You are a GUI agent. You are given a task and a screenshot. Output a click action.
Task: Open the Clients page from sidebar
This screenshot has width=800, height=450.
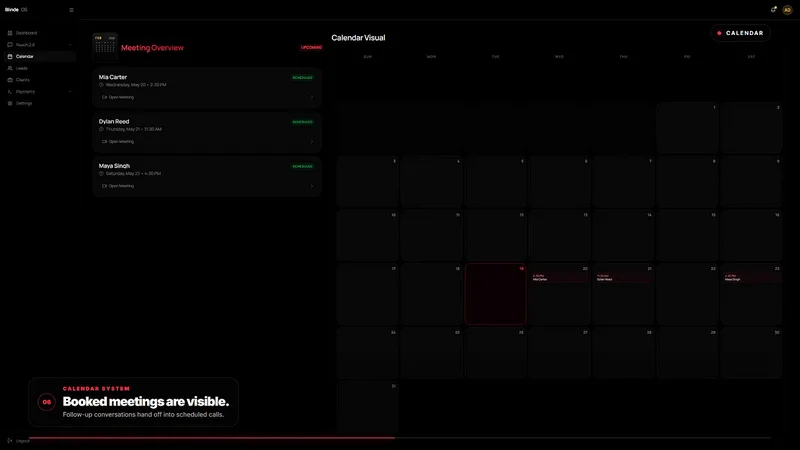point(40,80)
